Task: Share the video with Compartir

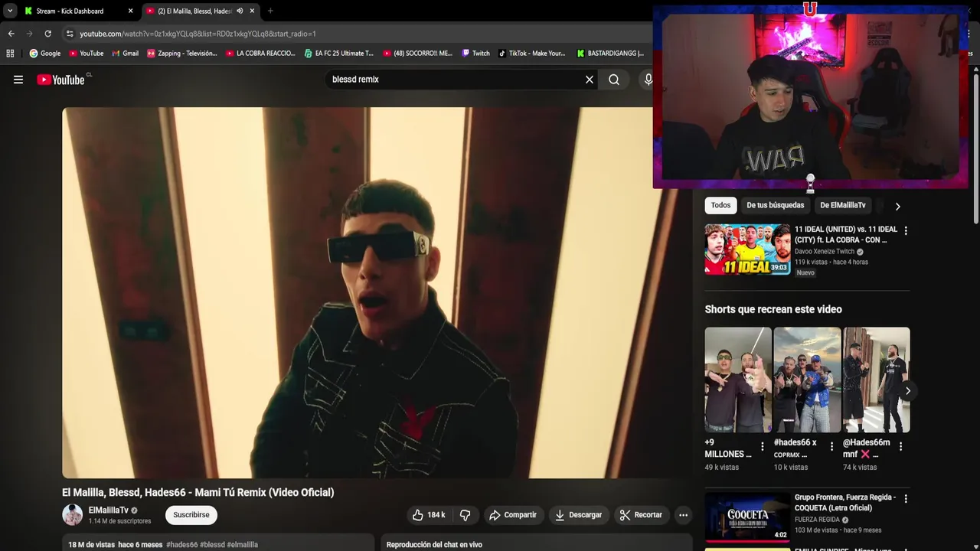Action: tap(513, 515)
